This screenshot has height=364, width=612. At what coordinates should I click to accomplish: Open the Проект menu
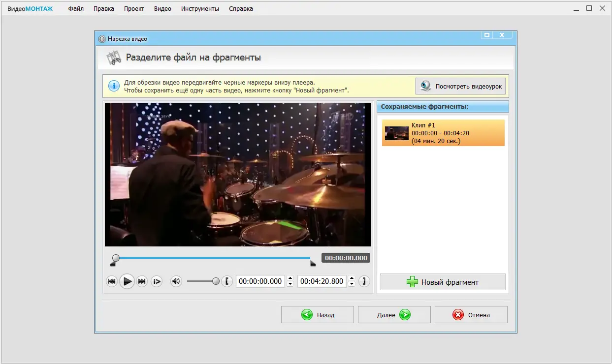(x=134, y=9)
